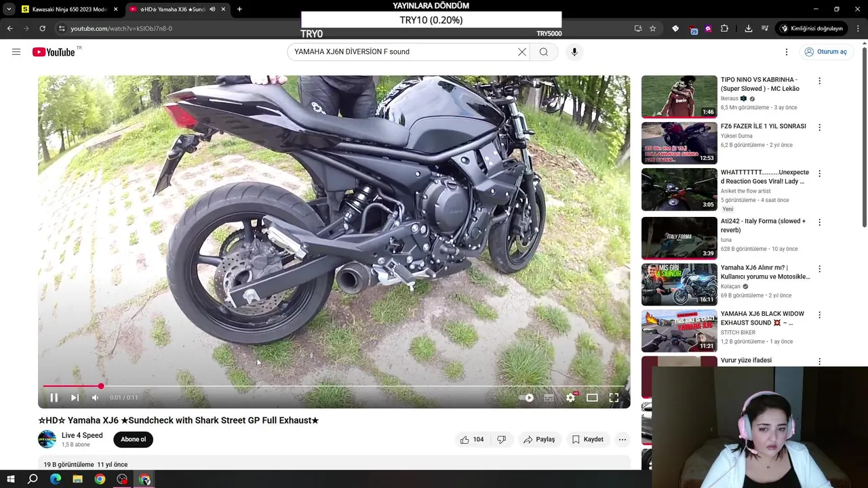
Task: Click Kimliğinizi doğrulayın profile button
Action: tap(811, 28)
